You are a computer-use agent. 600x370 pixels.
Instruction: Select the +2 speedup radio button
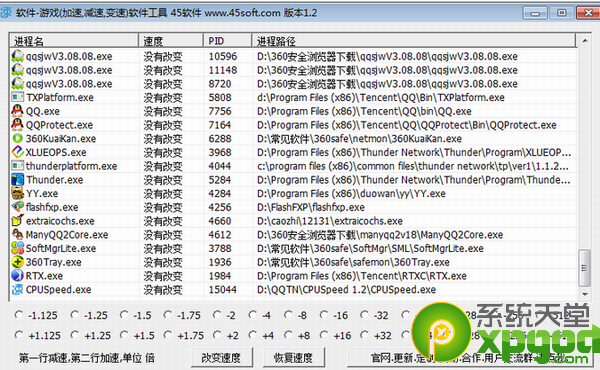[x=217, y=335]
